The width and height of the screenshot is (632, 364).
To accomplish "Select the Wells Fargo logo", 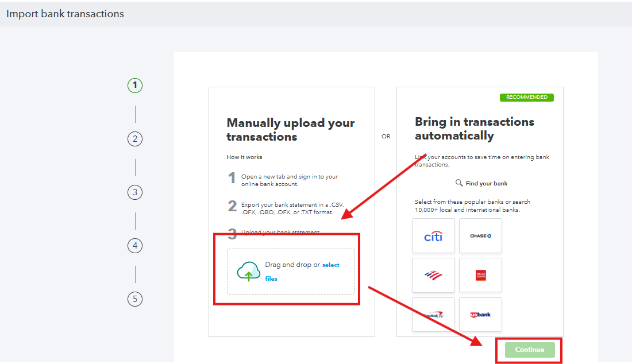I will pyautogui.click(x=480, y=275).
